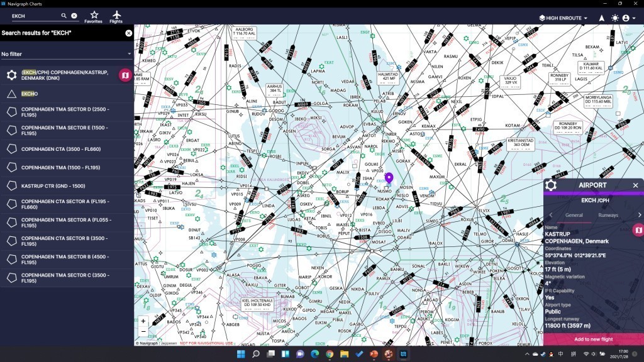Select Copenhagen TMA Sector D result

(67, 112)
